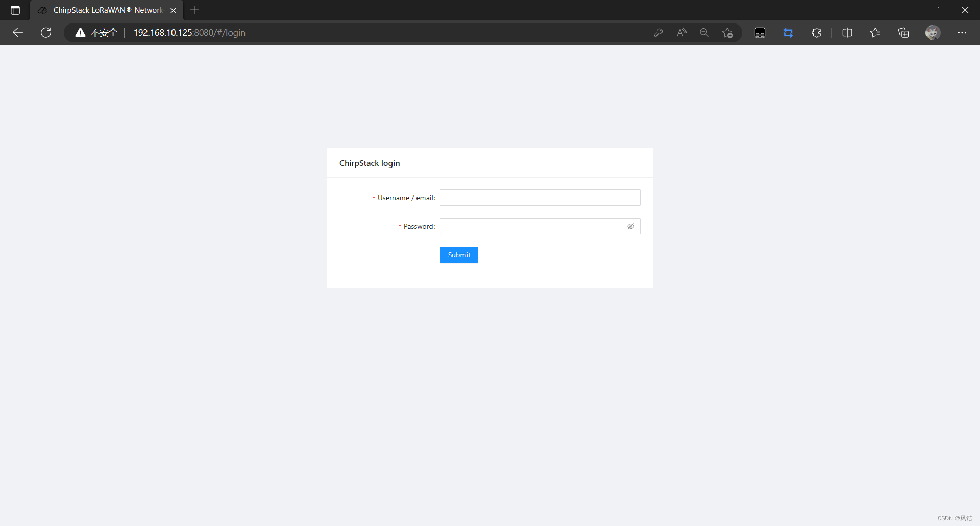Open the zoom level magnifier icon
The width and height of the screenshot is (980, 526).
tap(704, 33)
